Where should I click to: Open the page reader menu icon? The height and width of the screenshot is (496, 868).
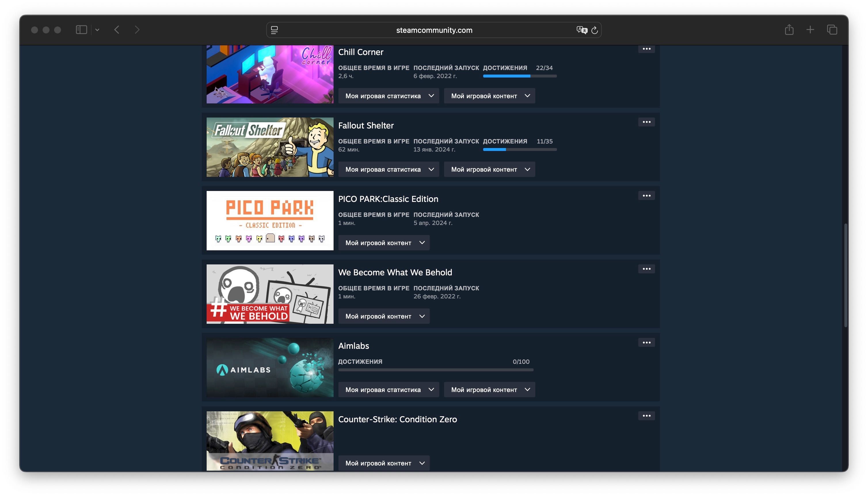pyautogui.click(x=274, y=30)
